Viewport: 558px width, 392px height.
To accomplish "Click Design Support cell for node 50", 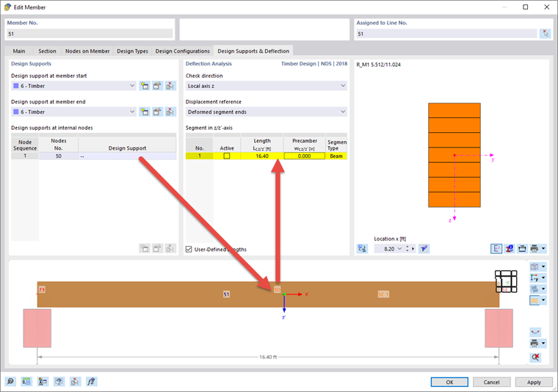I will (127, 156).
